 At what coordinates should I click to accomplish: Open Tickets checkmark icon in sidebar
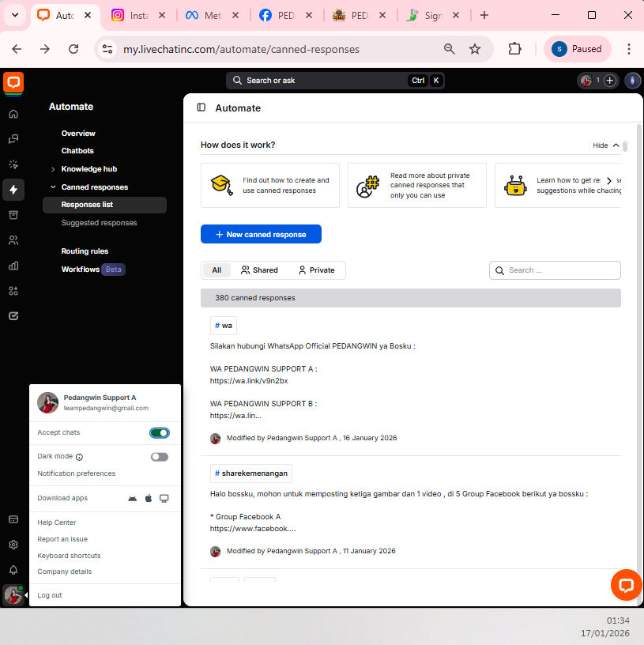13,316
